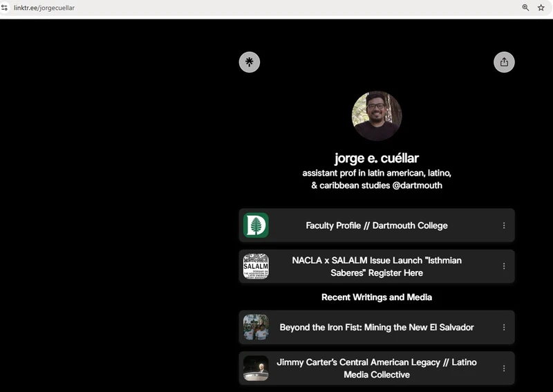This screenshot has height=392, width=553.
Task: Click the SALALM logo thumbnail
Action: (x=256, y=266)
